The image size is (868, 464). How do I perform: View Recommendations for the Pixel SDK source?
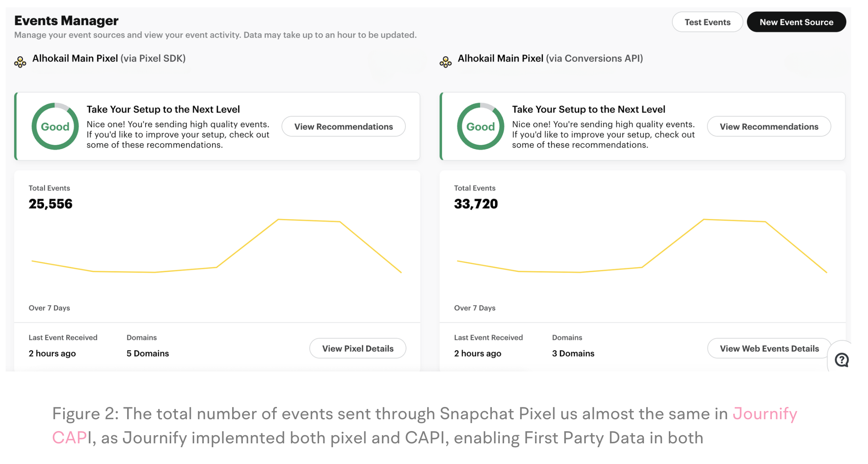coord(343,127)
